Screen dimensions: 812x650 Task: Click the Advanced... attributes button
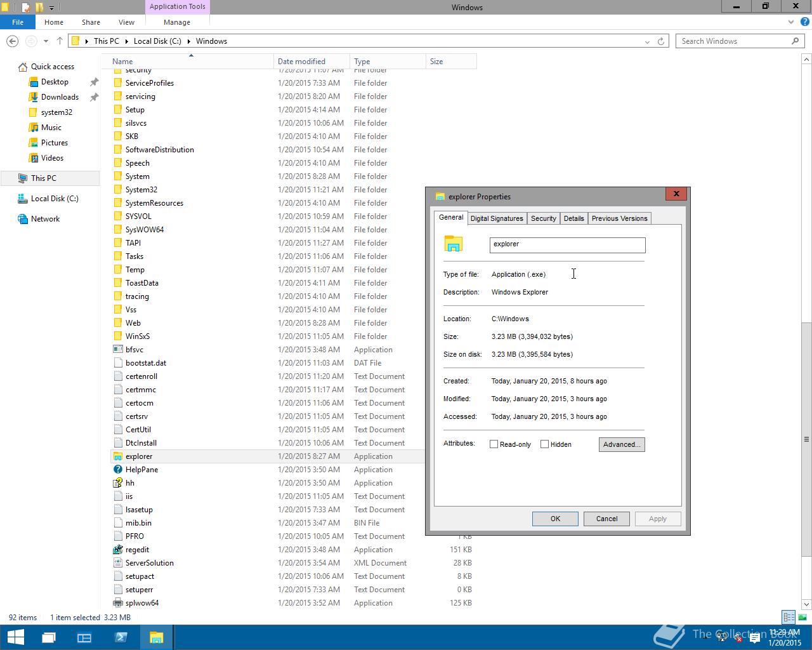622,444
